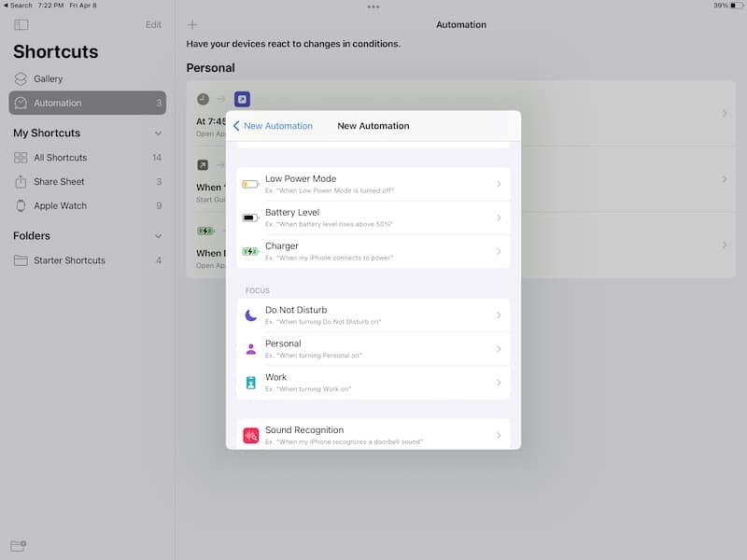Viewport: 747px width, 560px height.
Task: Click the Apple Watch icon
Action: click(21, 205)
